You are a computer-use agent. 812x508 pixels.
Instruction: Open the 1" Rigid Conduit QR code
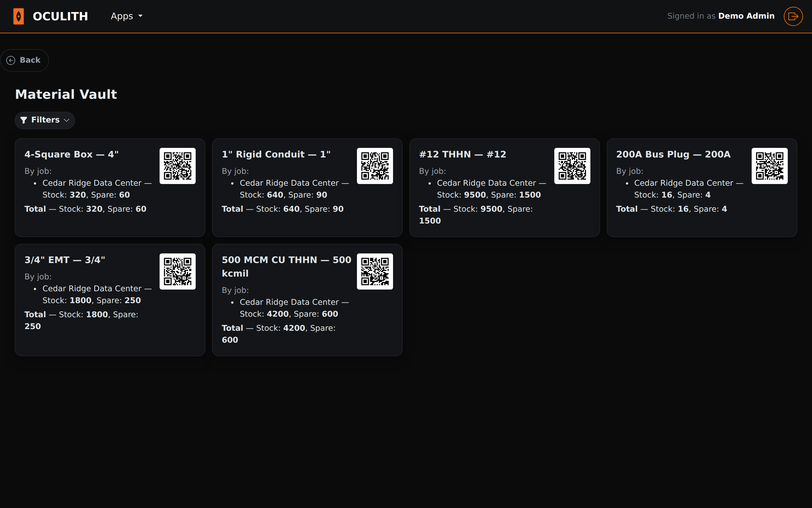click(375, 166)
